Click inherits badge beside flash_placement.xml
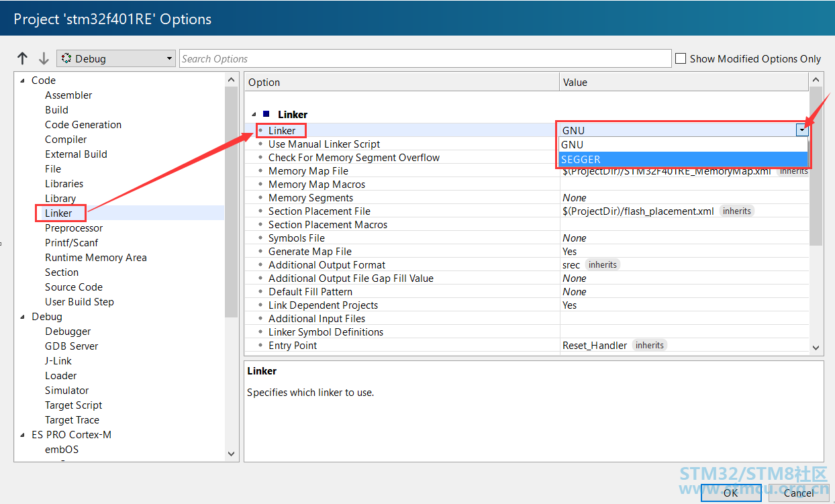This screenshot has width=835, height=504. pos(737,211)
